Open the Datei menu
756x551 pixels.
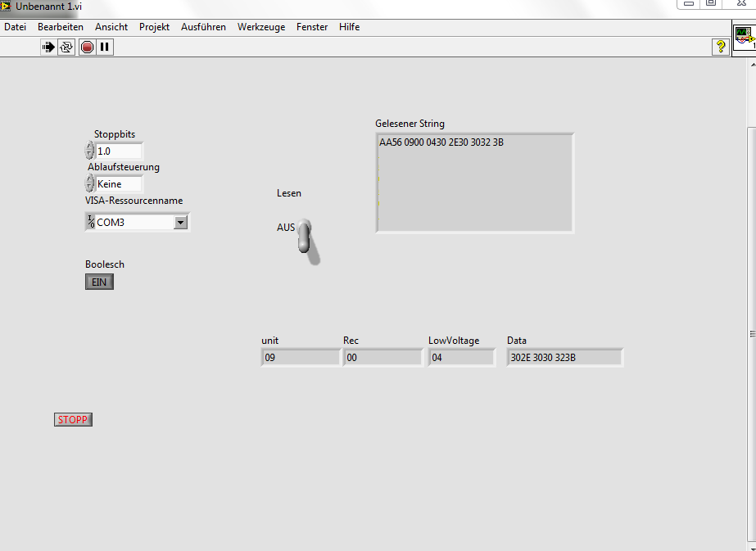pyautogui.click(x=16, y=27)
